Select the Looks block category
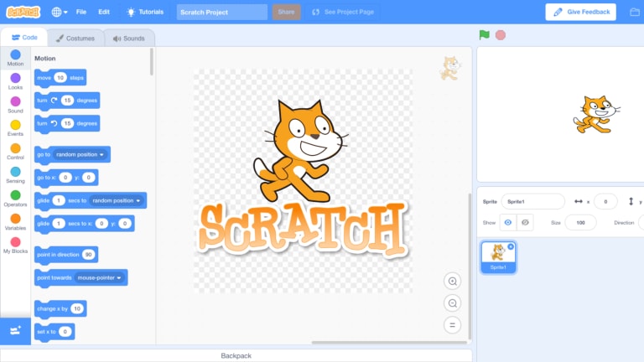Image resolution: width=644 pixels, height=362 pixels. pyautogui.click(x=15, y=81)
